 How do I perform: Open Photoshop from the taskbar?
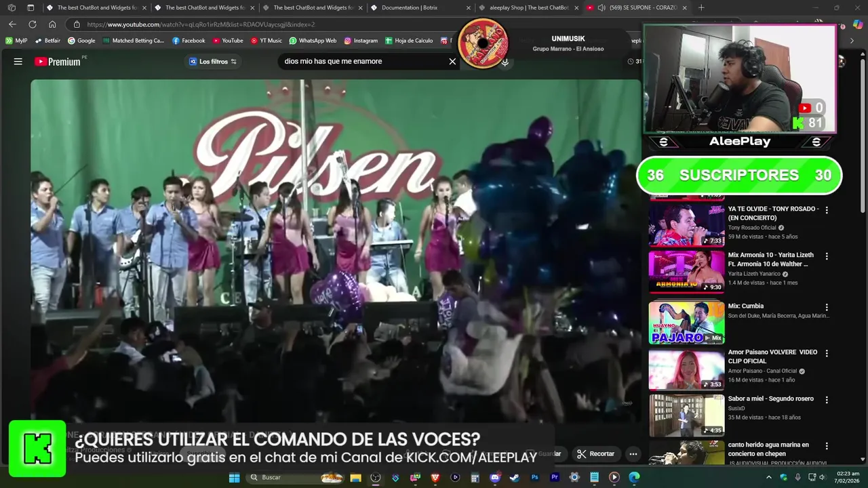coord(534,477)
